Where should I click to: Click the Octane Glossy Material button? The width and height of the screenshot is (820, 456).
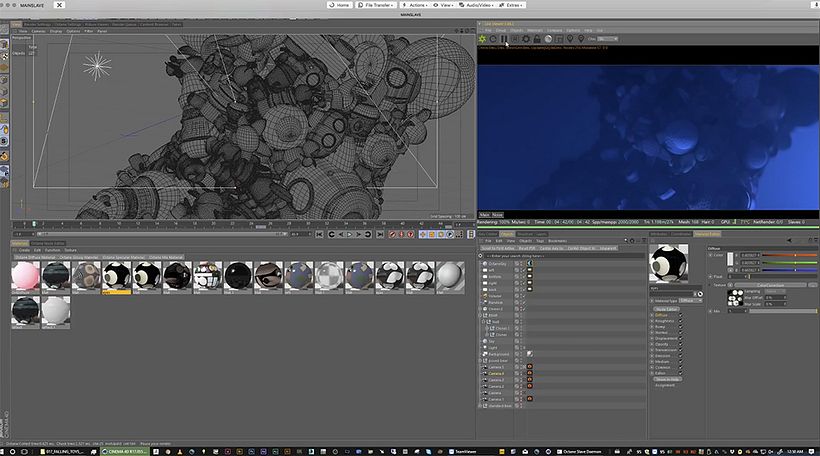(78, 257)
